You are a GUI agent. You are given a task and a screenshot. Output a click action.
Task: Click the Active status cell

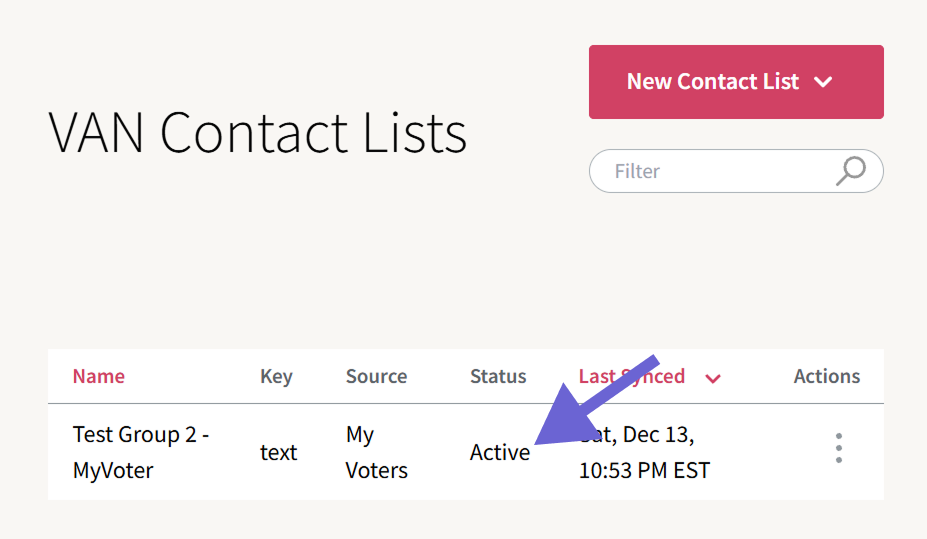499,452
